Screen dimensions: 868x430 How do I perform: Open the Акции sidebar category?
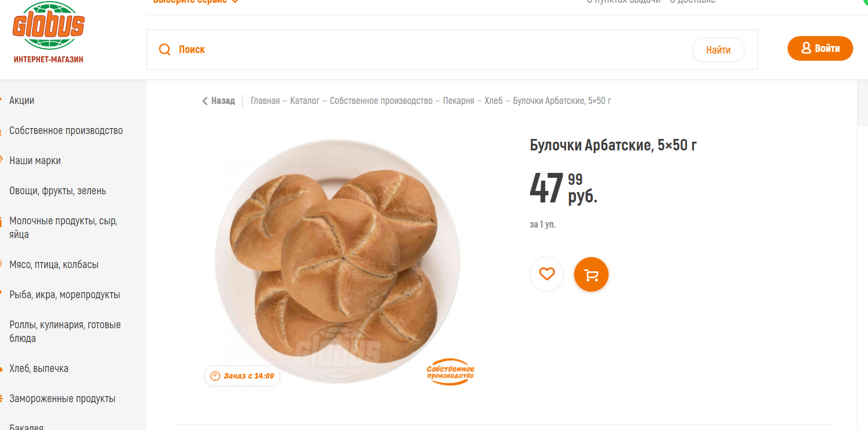click(22, 100)
